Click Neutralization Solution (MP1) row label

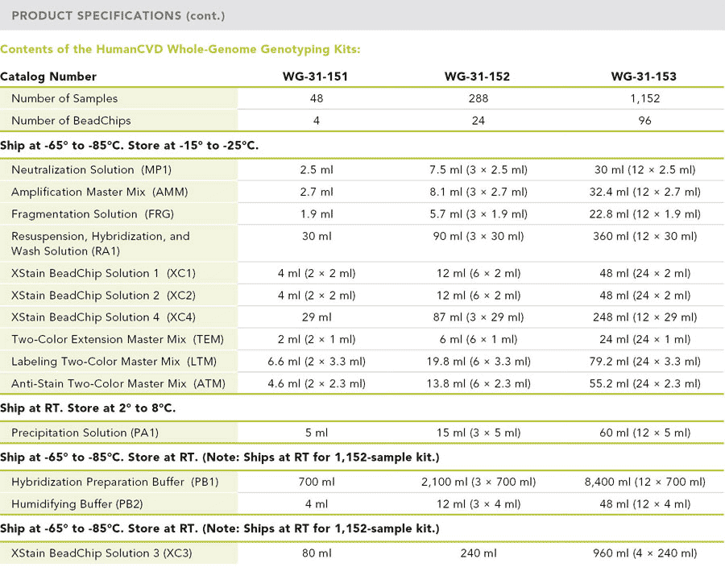(x=91, y=170)
